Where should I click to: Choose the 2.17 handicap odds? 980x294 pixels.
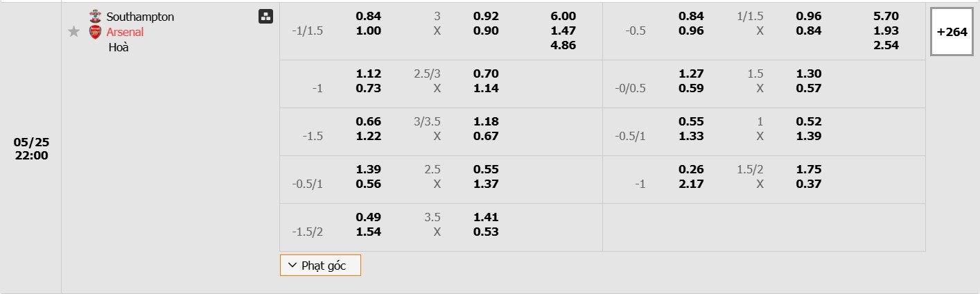pyautogui.click(x=691, y=184)
